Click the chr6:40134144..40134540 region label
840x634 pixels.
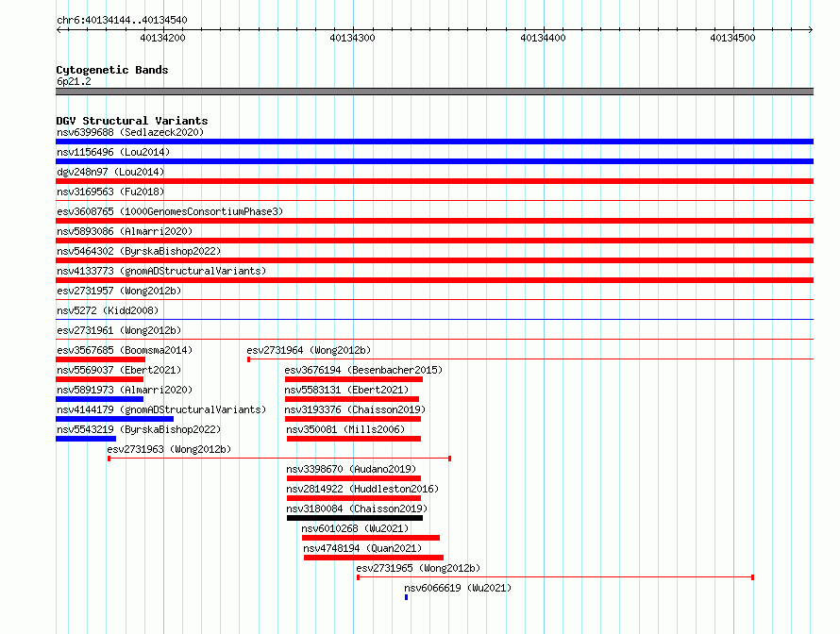point(122,20)
